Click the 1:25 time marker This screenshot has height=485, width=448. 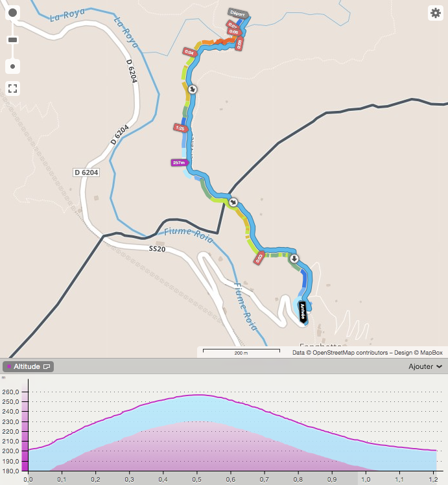[180, 128]
